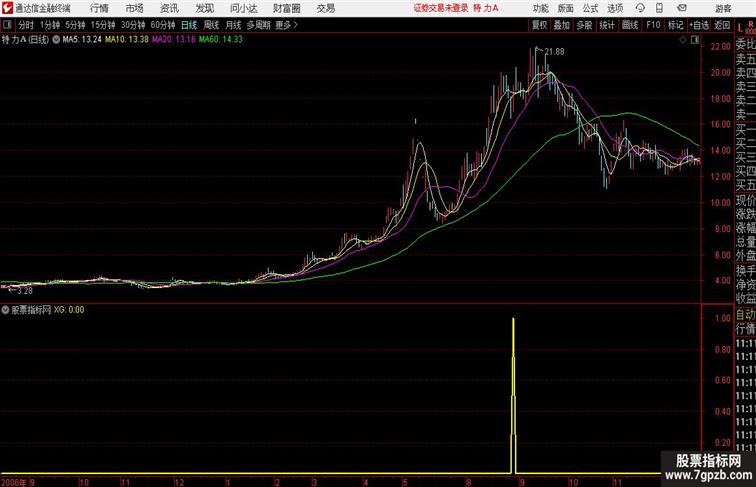
Task: Open the mobile phone icon in the title bar
Action: (659, 8)
